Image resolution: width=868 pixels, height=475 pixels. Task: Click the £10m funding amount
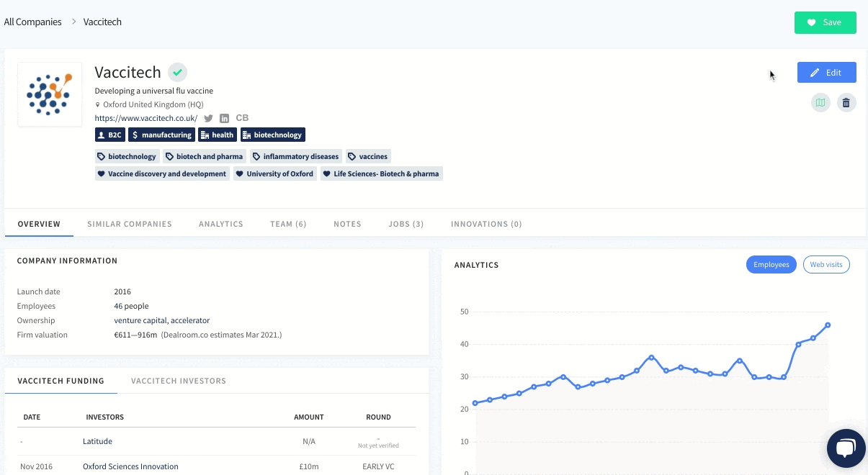click(309, 466)
